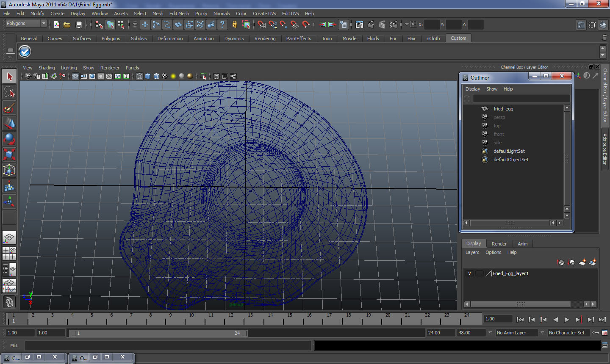Click the Render current frame clapboard icon
Screen dimensions: 610x364
371,25
